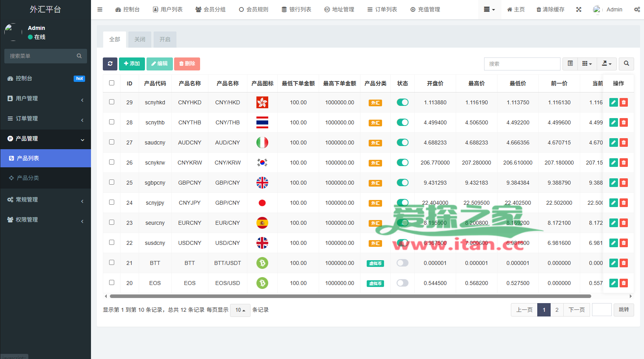Screen dimensions: 644x359
Task: Click the green edit icon for row 29
Action: pyautogui.click(x=613, y=102)
